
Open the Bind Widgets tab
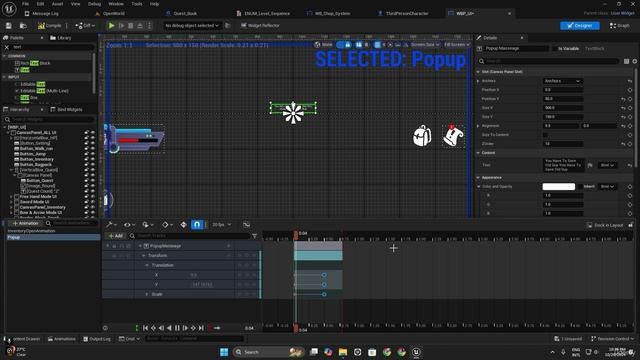tap(66, 110)
